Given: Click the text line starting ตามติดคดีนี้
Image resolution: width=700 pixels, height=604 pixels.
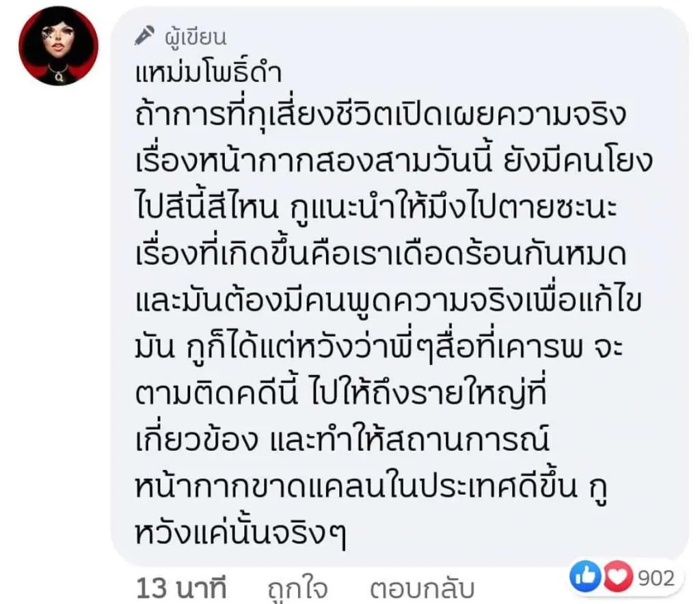Looking at the screenshot, I should click(x=341, y=393).
